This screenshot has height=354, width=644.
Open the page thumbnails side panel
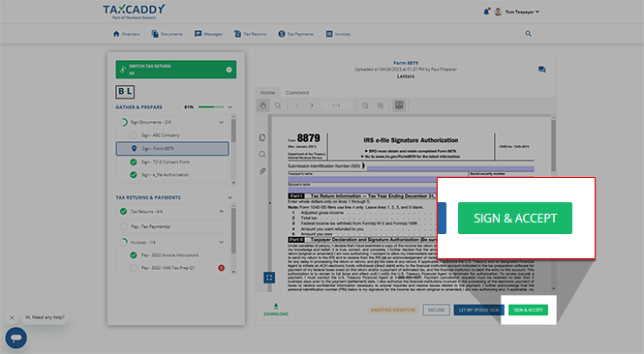(262, 137)
